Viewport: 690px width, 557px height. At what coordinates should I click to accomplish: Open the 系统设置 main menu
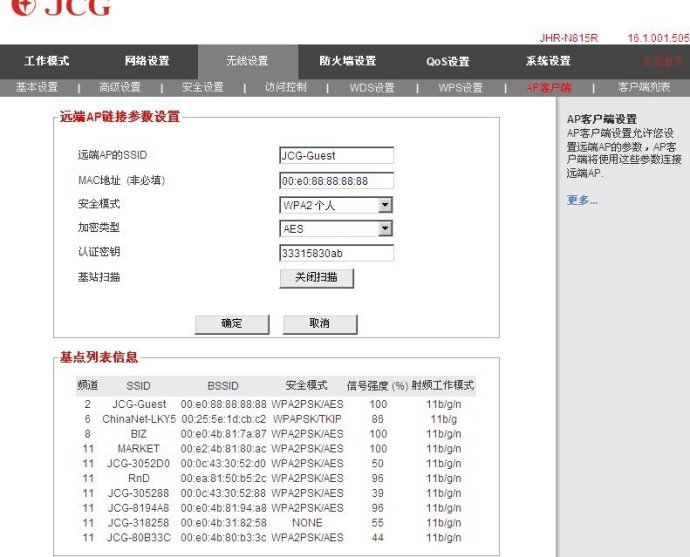(548, 61)
